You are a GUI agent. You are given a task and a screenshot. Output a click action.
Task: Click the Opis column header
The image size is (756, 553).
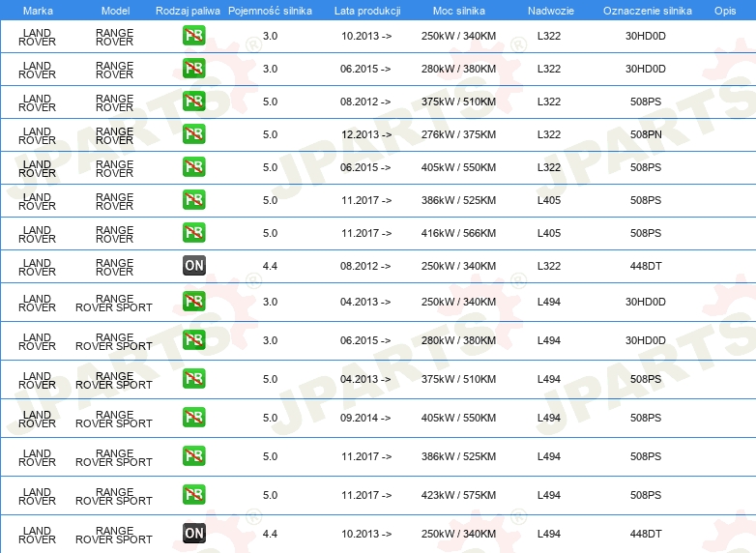(725, 11)
